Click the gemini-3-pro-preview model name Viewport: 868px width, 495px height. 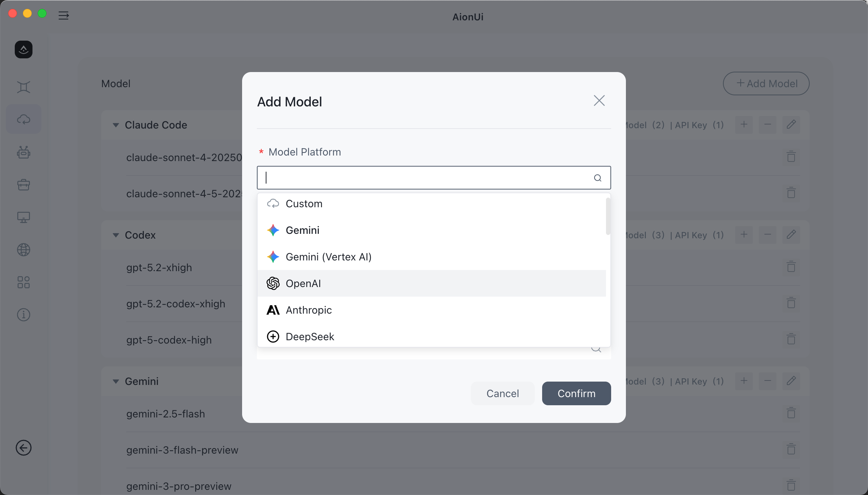click(x=179, y=486)
